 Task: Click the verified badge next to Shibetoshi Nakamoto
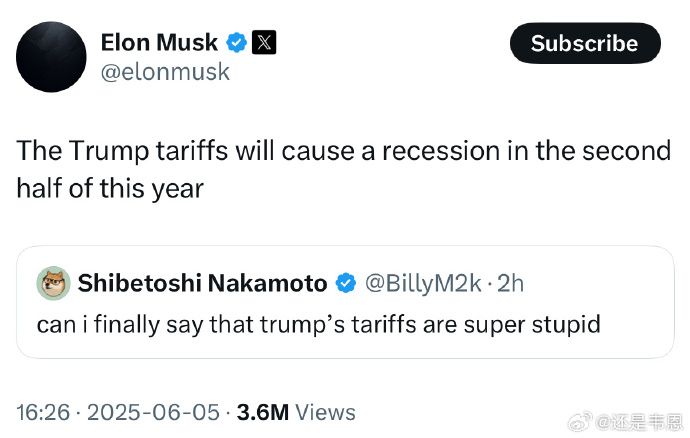coord(345,283)
